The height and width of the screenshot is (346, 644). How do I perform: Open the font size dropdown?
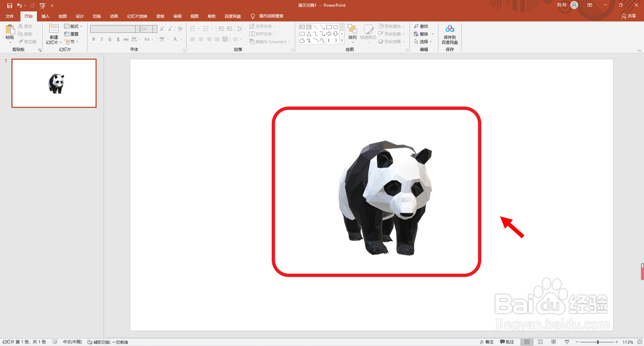[x=155, y=29]
